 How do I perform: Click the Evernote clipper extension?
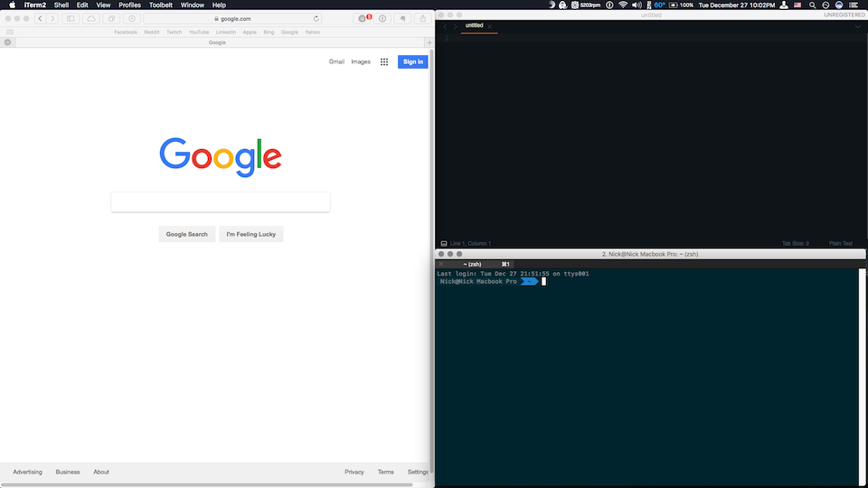pyautogui.click(x=403, y=18)
